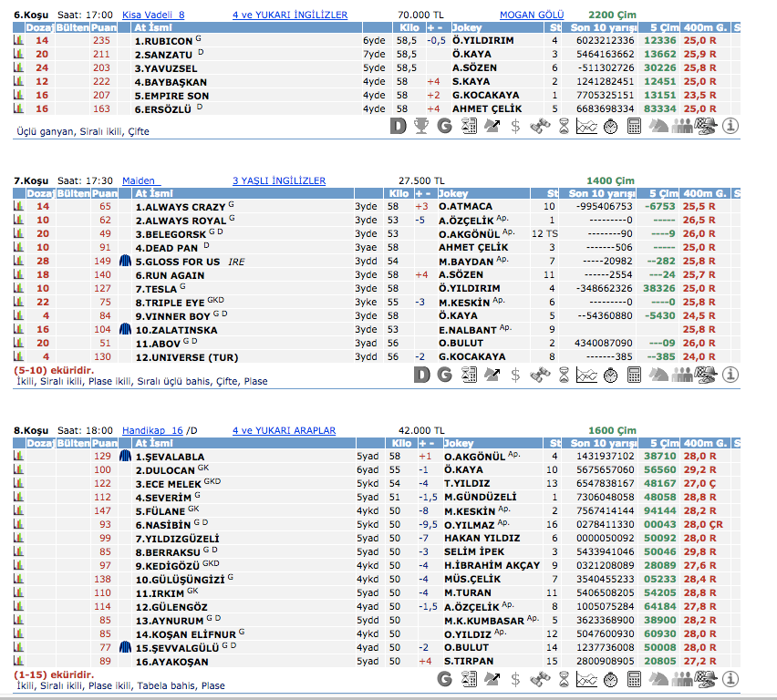Click the hourglass icon in race 8 toolbar

pos(564,678)
